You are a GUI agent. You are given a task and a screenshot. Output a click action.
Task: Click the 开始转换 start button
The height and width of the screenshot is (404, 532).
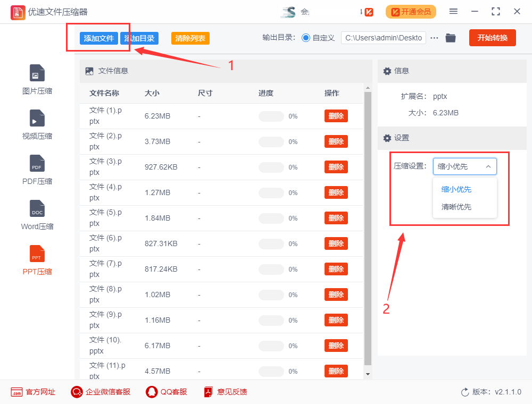[492, 38]
